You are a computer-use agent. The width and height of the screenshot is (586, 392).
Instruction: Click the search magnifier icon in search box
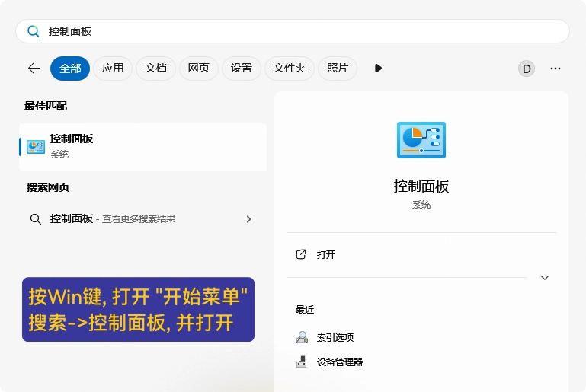[34, 31]
